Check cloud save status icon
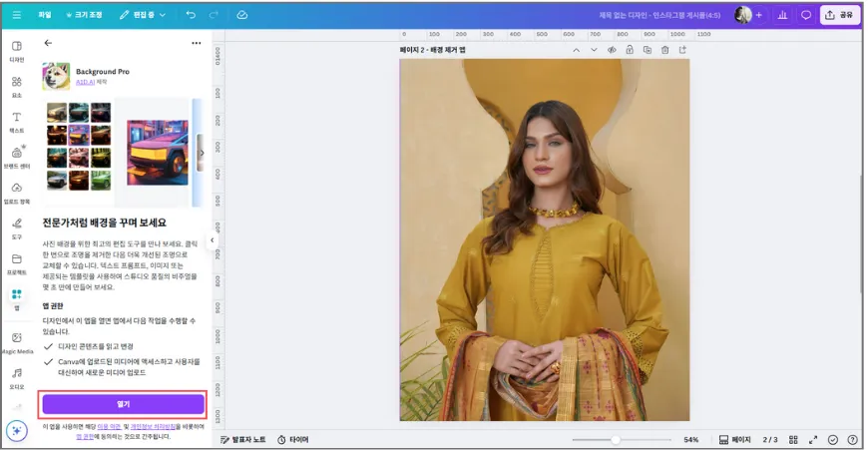Image resolution: width=868 pixels, height=450 pixels. (x=241, y=15)
